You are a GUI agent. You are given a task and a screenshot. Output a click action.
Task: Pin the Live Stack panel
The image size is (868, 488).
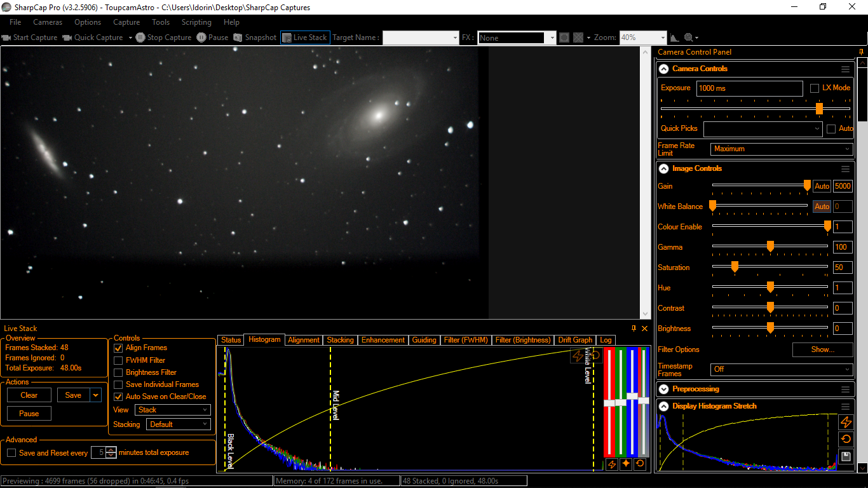coord(634,329)
